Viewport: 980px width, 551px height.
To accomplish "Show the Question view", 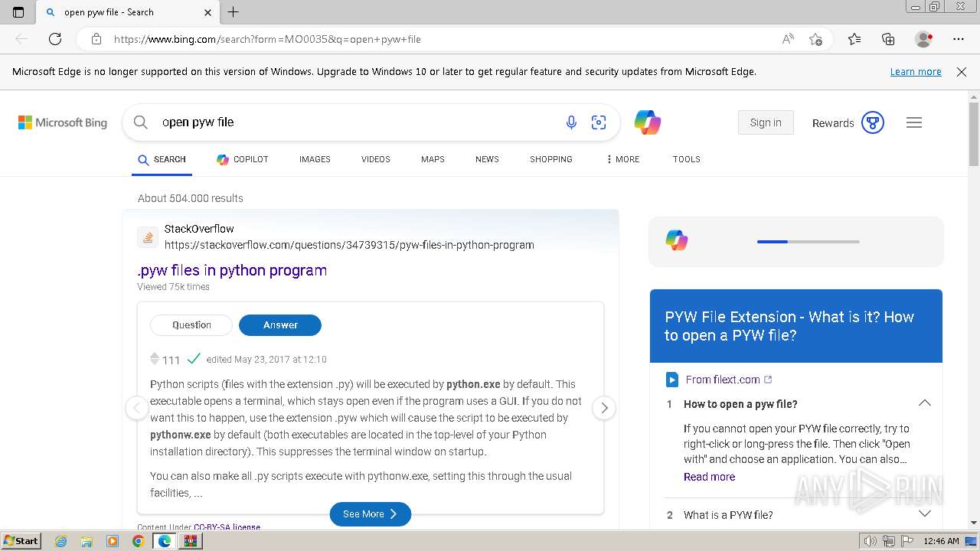I will 191,325.
